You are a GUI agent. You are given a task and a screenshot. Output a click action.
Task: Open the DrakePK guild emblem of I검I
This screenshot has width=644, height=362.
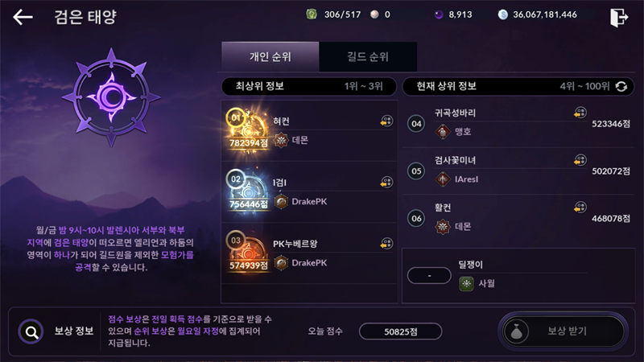point(281,202)
